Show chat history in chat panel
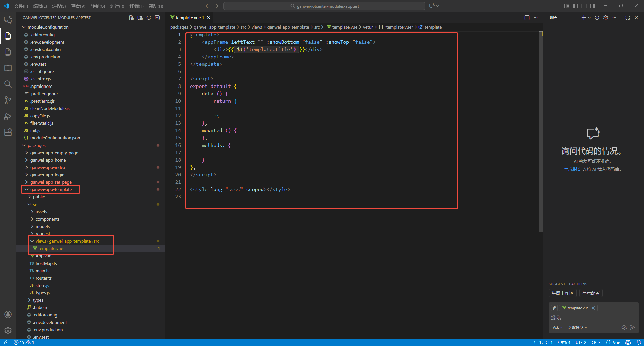Screen dimensions: 644x346 [x=597, y=18]
